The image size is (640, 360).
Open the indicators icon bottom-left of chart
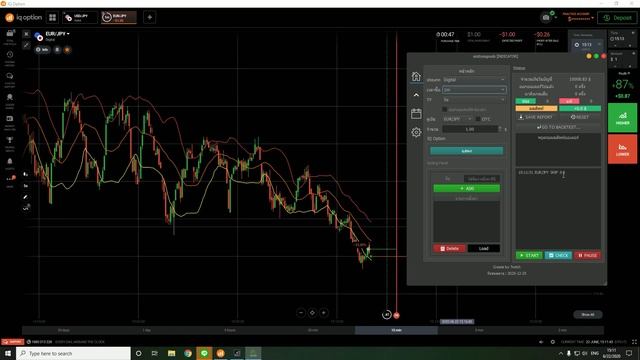[x=26, y=208]
